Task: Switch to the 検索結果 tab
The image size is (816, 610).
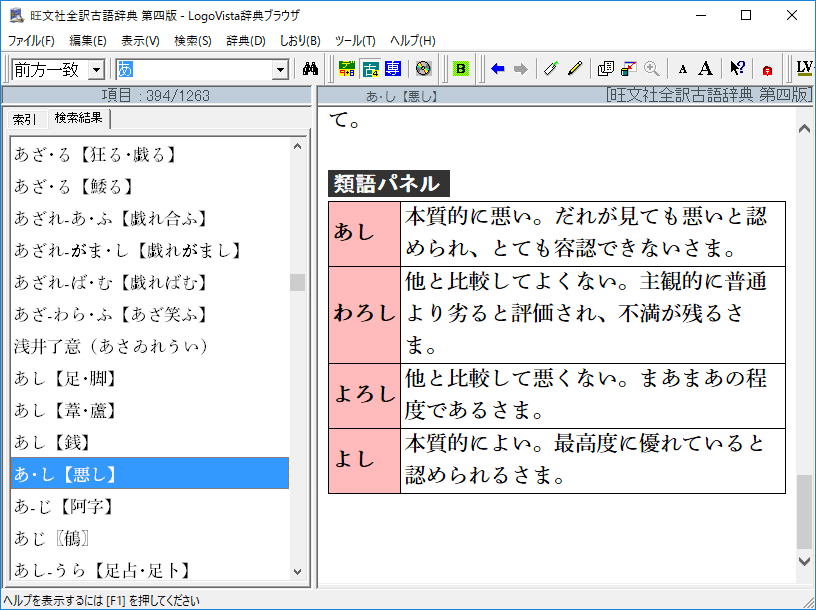Action: 79,118
